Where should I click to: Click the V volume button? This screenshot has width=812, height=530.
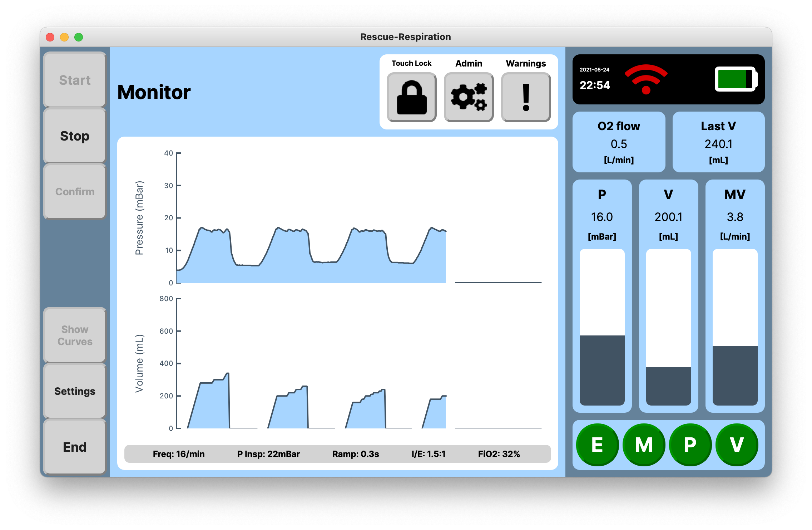click(737, 444)
